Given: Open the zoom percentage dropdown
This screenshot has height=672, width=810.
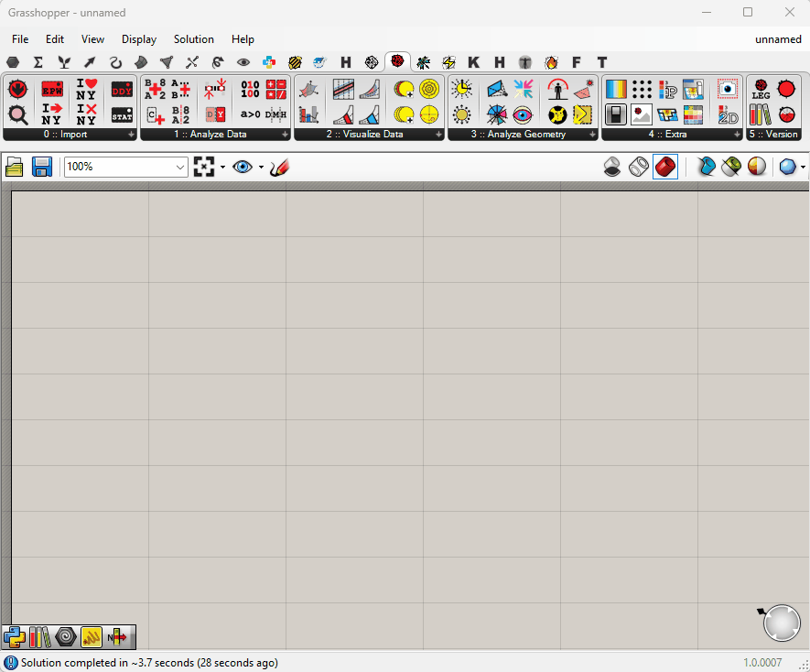Looking at the screenshot, I should pos(180,167).
